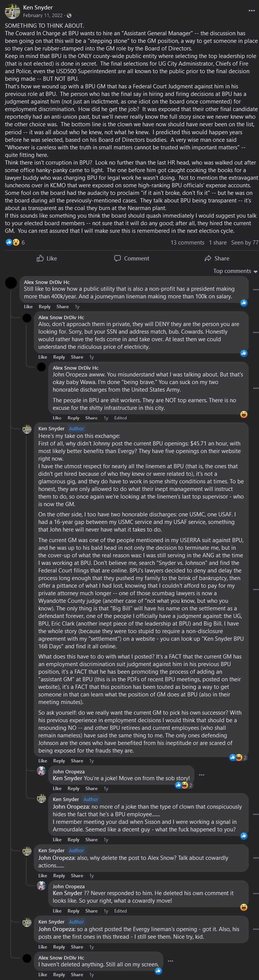Viewport: 259px width, 980px height.
Task: Like the "haven't deleted anything" comment
Action: (x=43, y=972)
